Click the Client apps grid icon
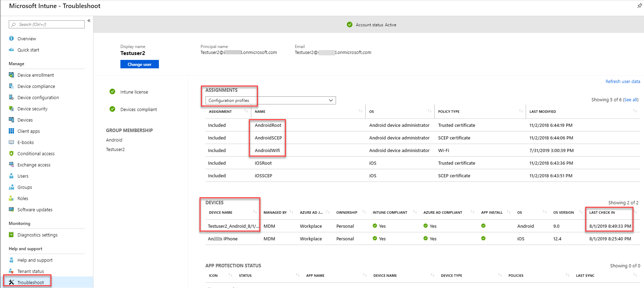644x288 pixels. [11, 131]
